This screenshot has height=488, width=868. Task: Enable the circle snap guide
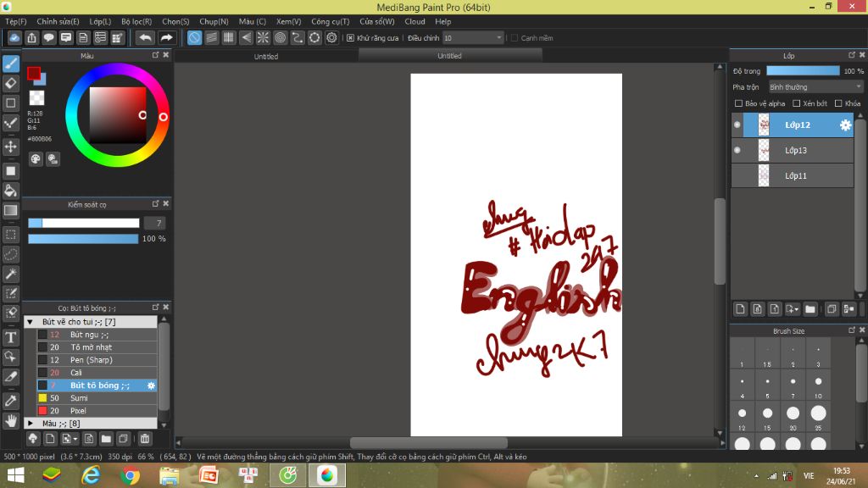pyautogui.click(x=280, y=37)
